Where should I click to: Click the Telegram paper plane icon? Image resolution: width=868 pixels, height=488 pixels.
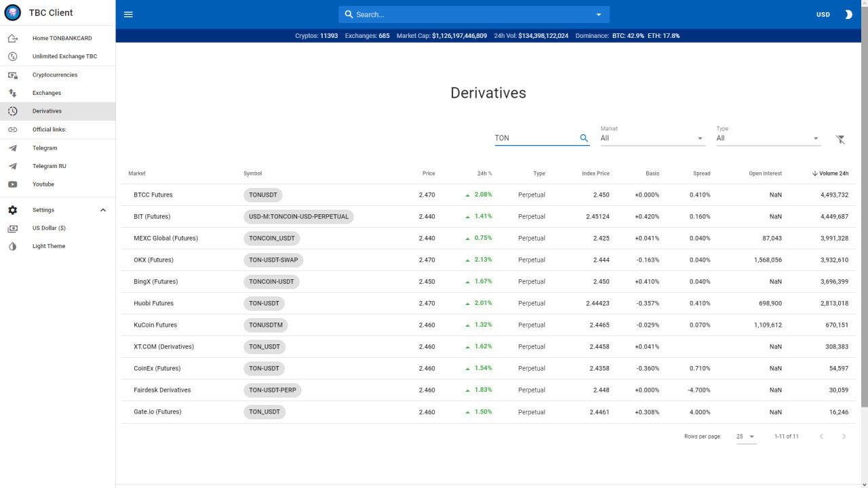[13, 148]
